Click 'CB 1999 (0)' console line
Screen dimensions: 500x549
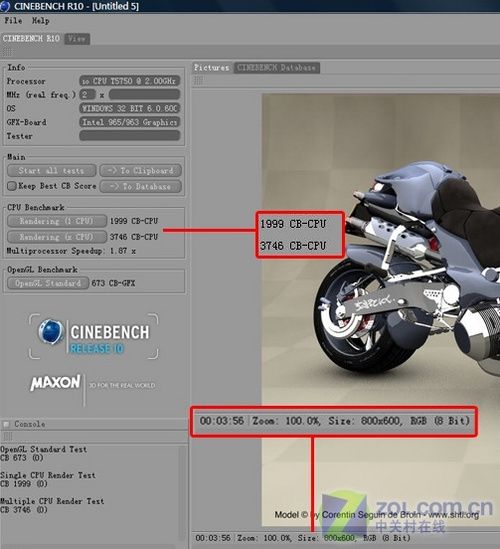click(x=24, y=484)
